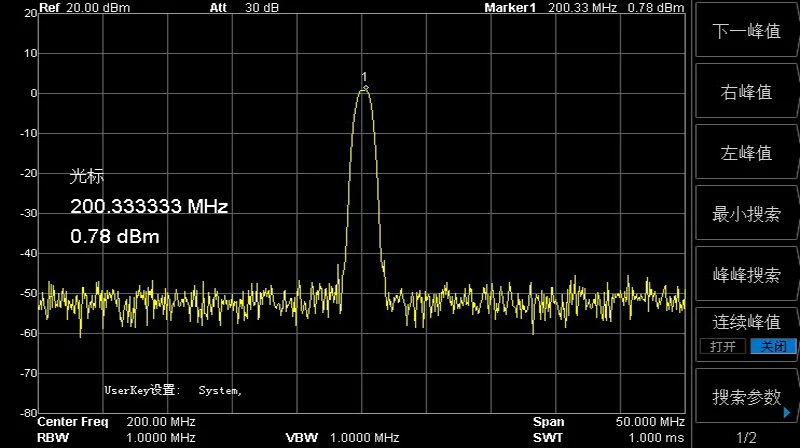800x448 pixels.
Task: Click the UserKey设置 System message
Action: pos(173,390)
